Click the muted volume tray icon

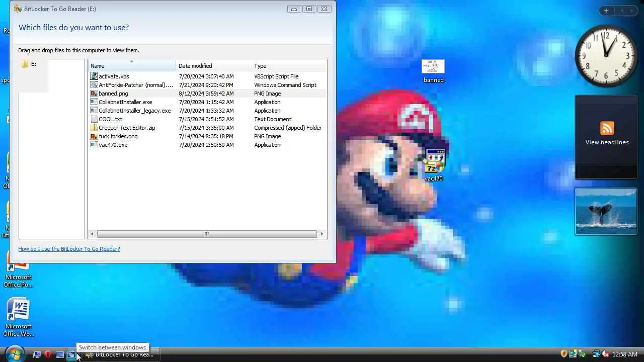[x=605, y=354]
